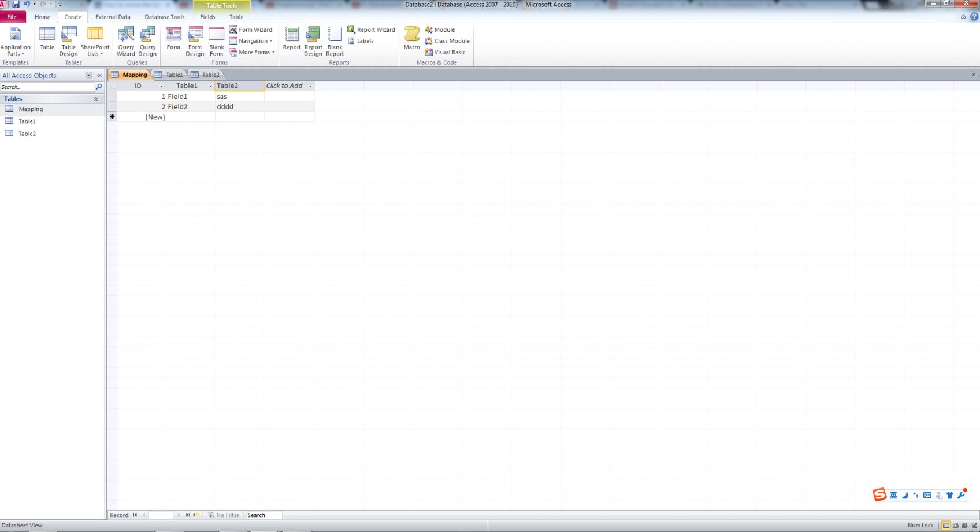Click the Undo arrow in Quick Access Toolbar
Image resolution: width=980 pixels, height=532 pixels.
coord(27,4)
